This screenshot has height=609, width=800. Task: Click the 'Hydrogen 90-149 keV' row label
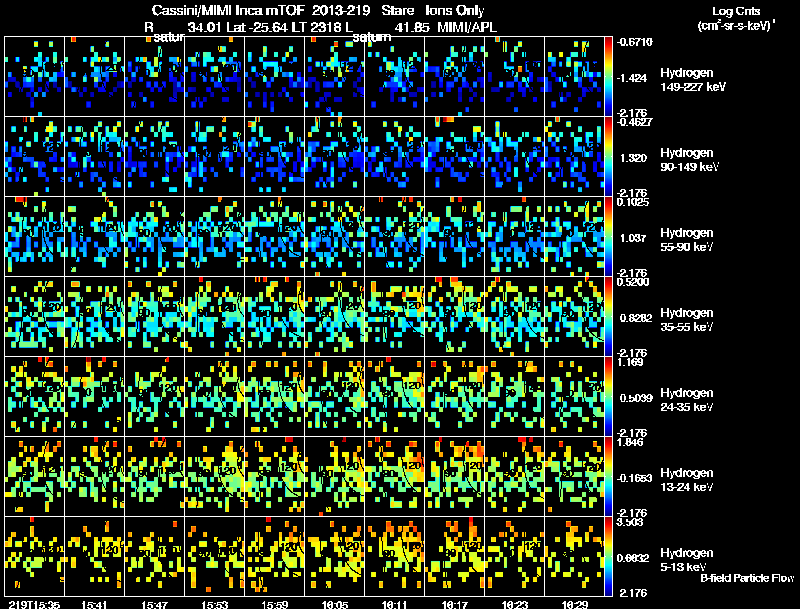pos(689,160)
